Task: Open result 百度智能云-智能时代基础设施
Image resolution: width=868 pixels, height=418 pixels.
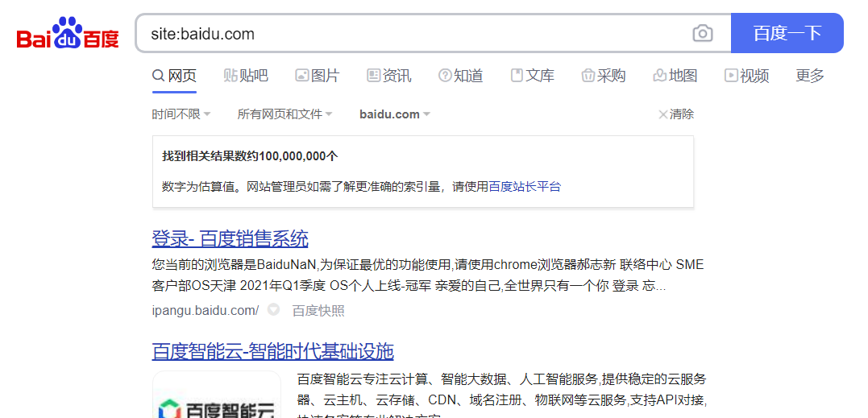Action: pos(273,351)
